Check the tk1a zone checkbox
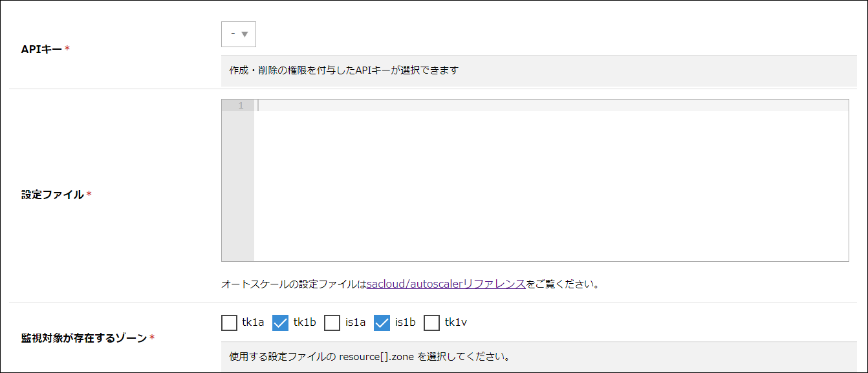Screen dimensions: 868x373 229,323
